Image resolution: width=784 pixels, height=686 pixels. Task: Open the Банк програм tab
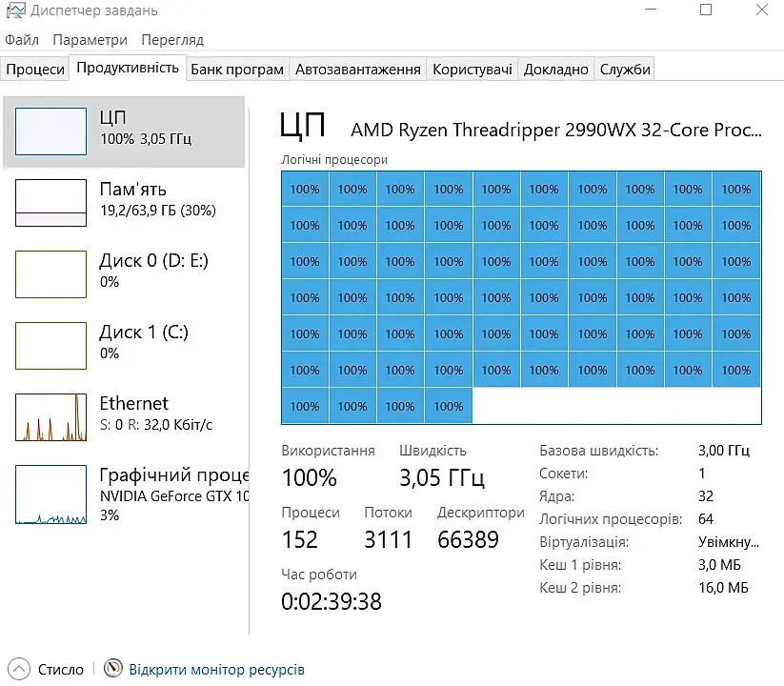tap(237, 69)
